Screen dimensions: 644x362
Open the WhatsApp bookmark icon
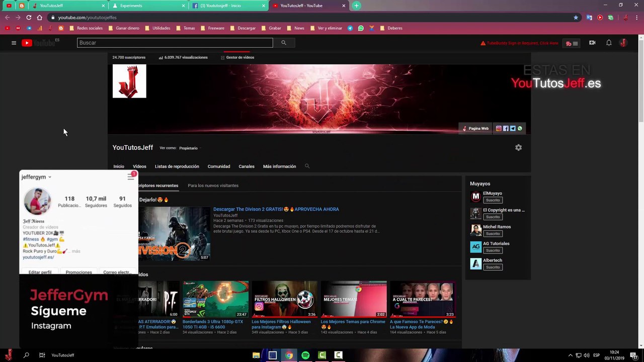pyautogui.click(x=361, y=28)
